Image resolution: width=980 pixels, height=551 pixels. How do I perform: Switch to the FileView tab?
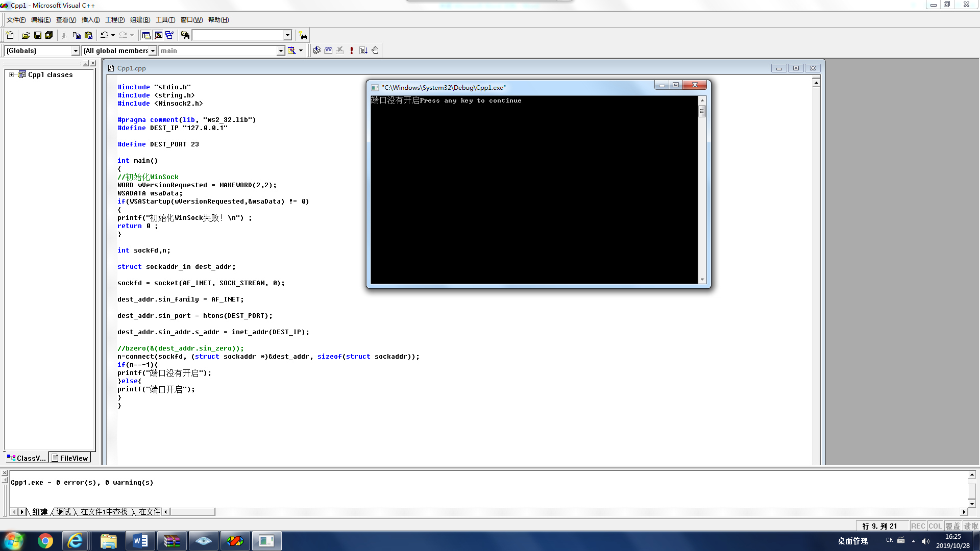coord(70,458)
